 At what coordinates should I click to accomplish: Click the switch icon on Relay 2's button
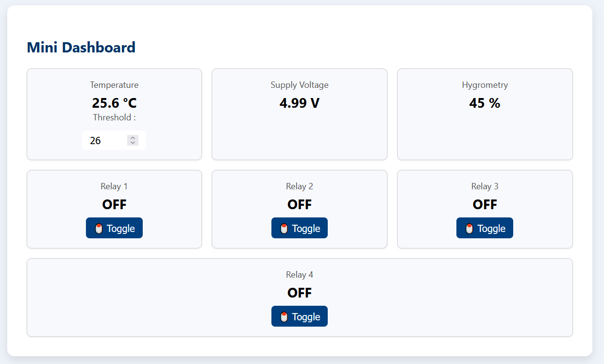[x=285, y=229]
